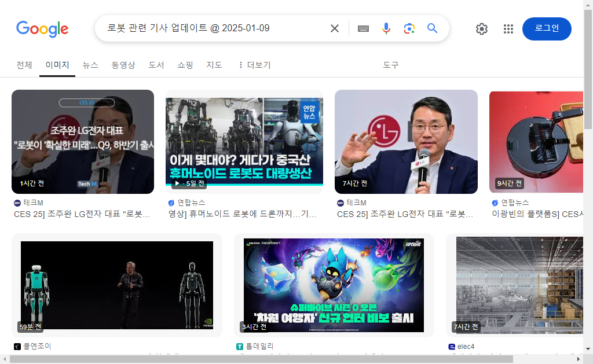Open the 톱데일리 source name link
The image size is (593, 364).
(259, 346)
